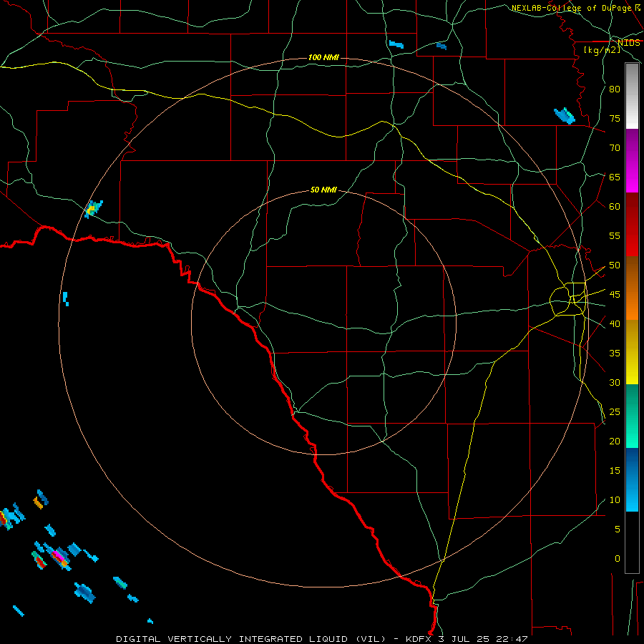The height and width of the screenshot is (644, 644).
Task: Click the "70" value on the color scale
Action: pos(615,148)
